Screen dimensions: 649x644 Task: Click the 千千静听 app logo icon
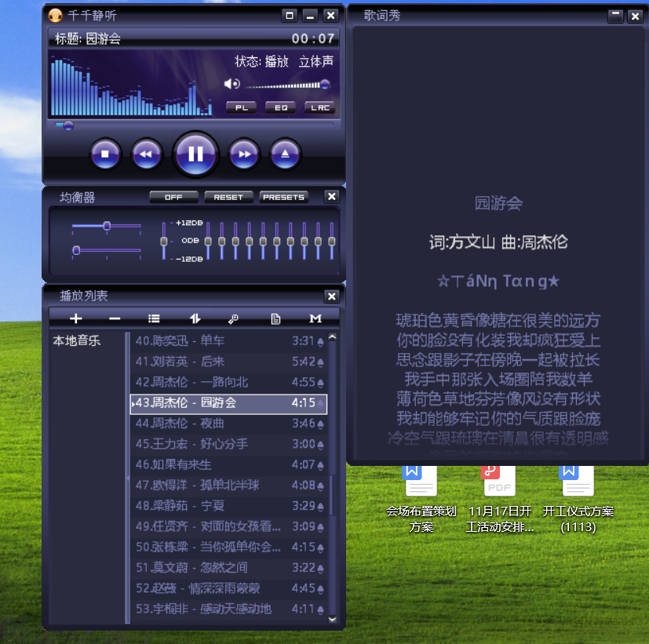tap(56, 16)
